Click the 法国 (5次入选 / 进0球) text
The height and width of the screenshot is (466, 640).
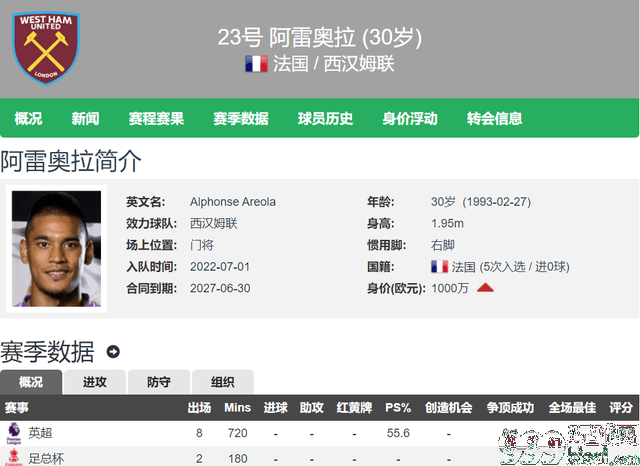(x=510, y=267)
